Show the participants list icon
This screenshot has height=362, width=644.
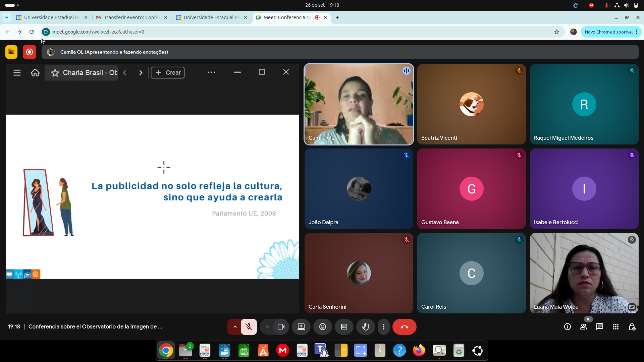coord(583,327)
